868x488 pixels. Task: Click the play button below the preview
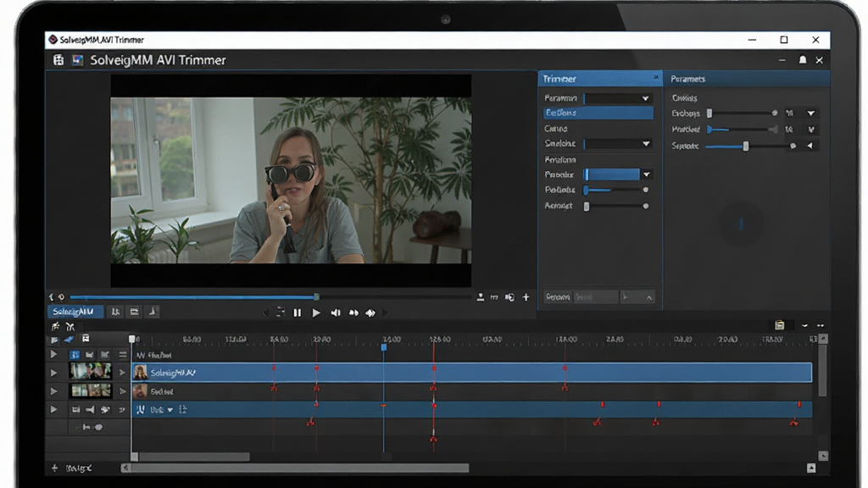point(316,313)
